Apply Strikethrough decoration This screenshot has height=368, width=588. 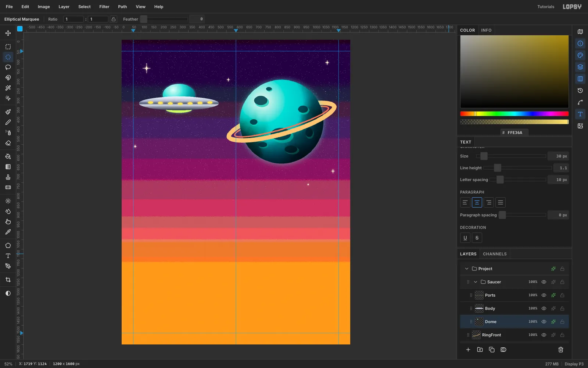click(x=477, y=238)
